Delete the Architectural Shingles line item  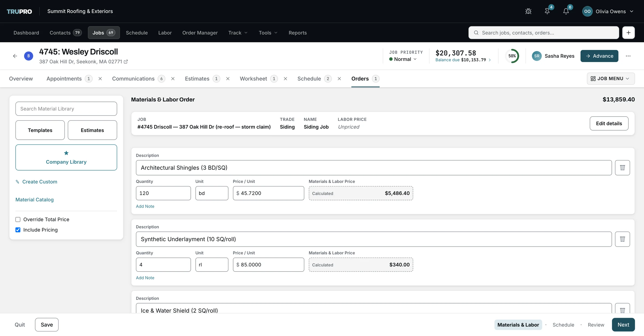[x=623, y=168]
